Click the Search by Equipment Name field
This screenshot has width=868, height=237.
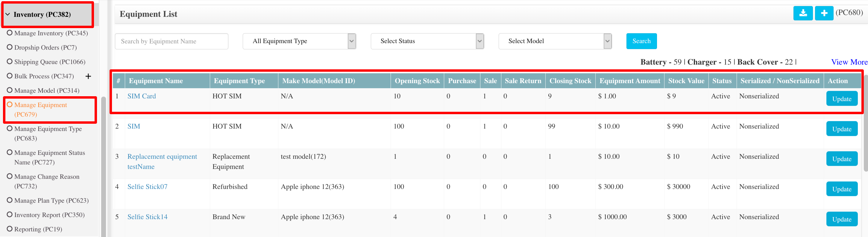[172, 41]
